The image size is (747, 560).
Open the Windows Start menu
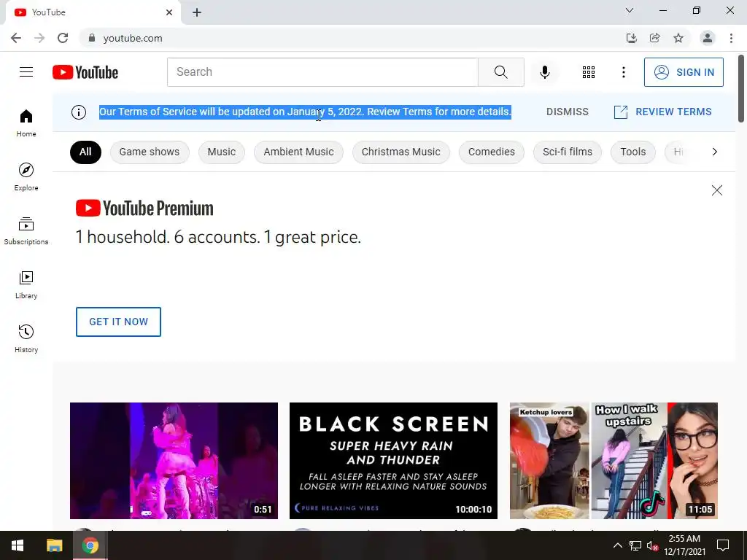click(x=18, y=545)
